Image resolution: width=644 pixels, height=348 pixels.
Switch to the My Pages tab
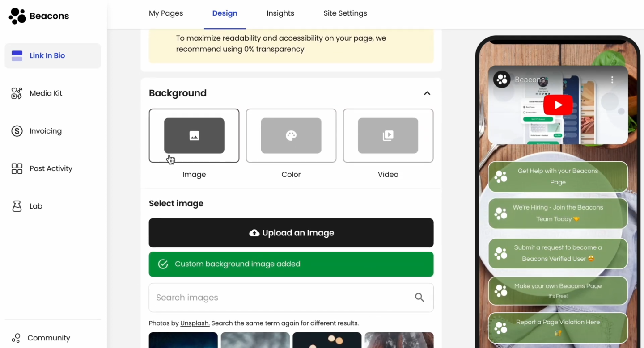point(166,13)
